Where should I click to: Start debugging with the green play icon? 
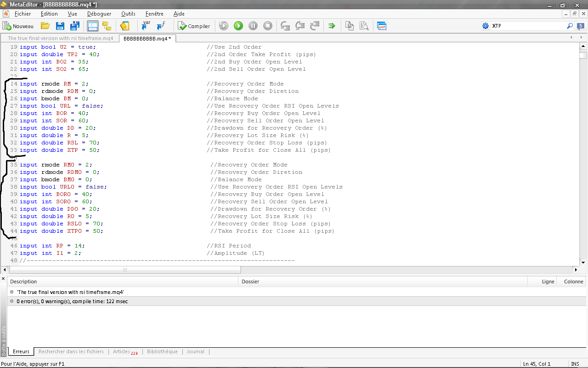[x=238, y=26]
